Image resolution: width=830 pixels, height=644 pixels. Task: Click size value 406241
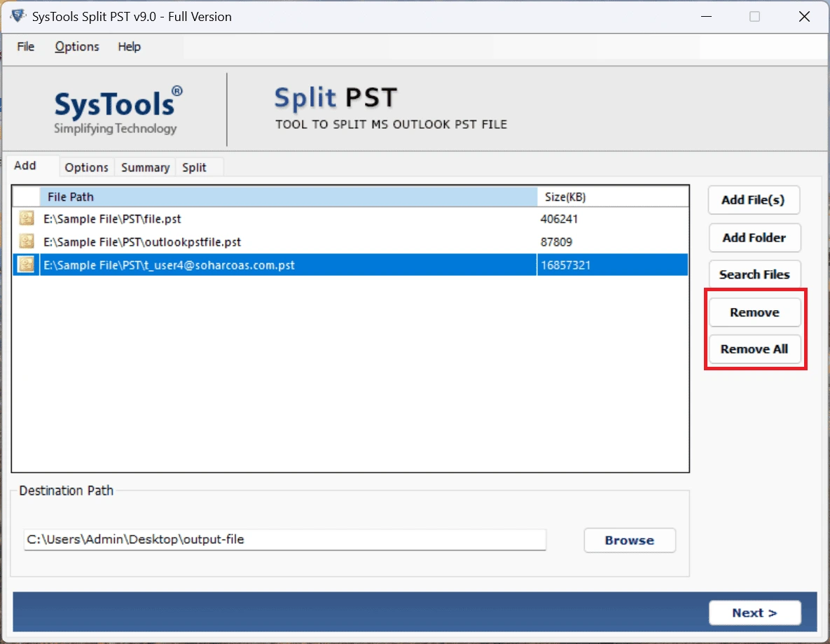(x=559, y=218)
